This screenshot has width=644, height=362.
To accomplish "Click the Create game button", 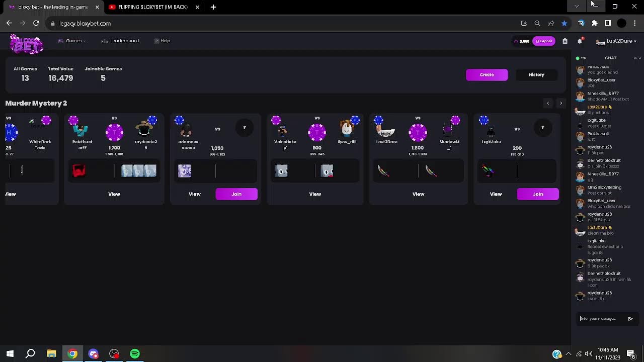I will [x=487, y=75].
